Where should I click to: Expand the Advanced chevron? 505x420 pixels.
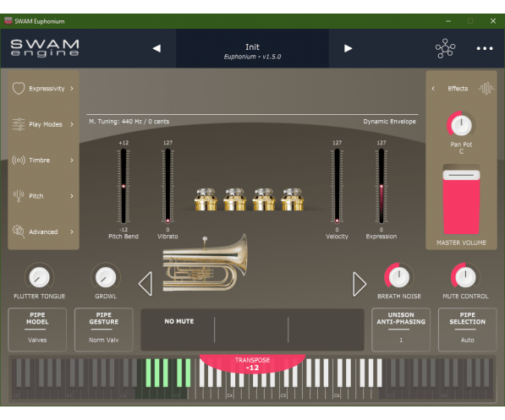click(x=72, y=232)
